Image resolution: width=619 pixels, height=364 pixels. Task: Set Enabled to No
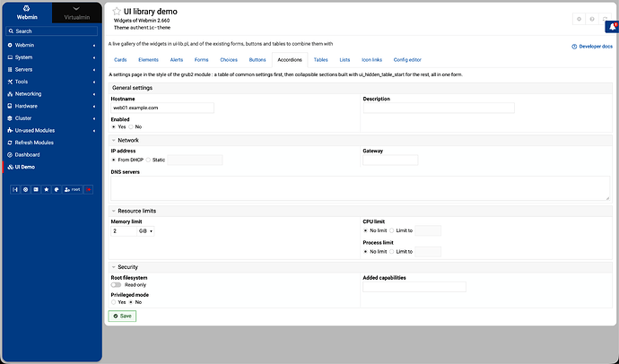(131, 127)
